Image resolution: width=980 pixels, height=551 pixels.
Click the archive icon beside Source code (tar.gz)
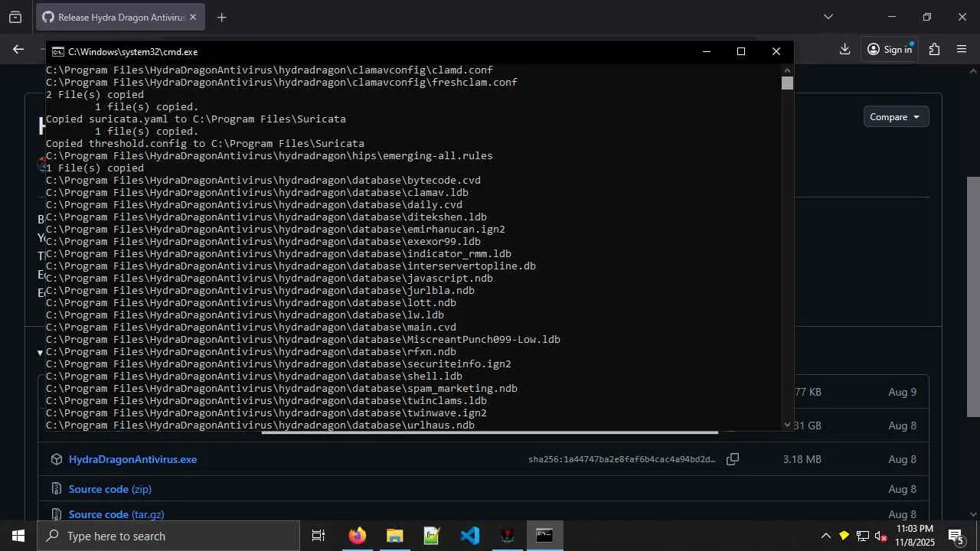click(x=56, y=514)
